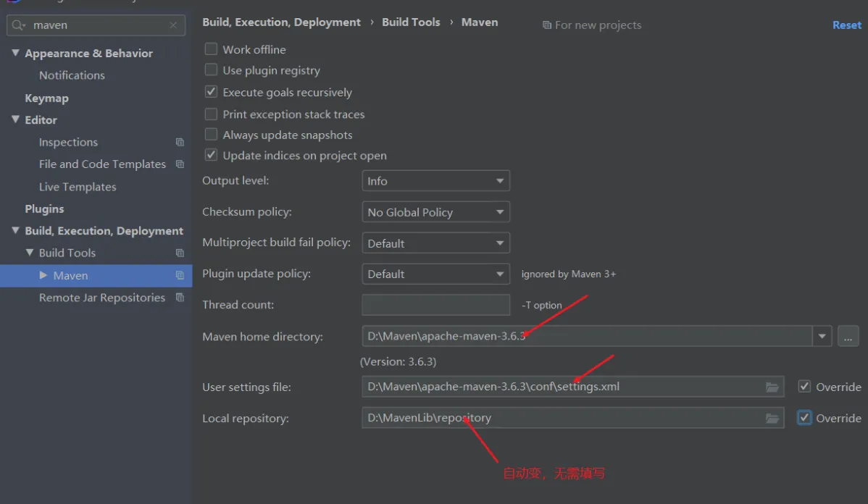Open the Checksum policy dropdown

[x=435, y=212]
